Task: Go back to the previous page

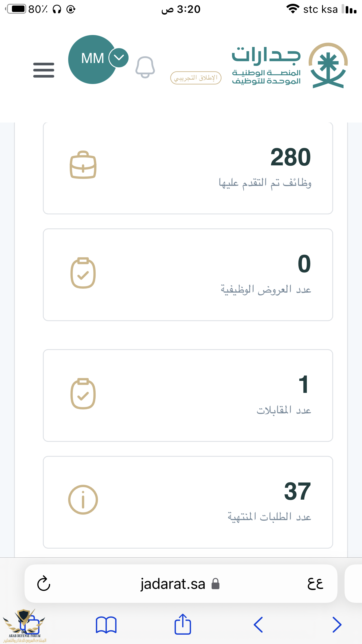Action: pyautogui.click(x=258, y=625)
